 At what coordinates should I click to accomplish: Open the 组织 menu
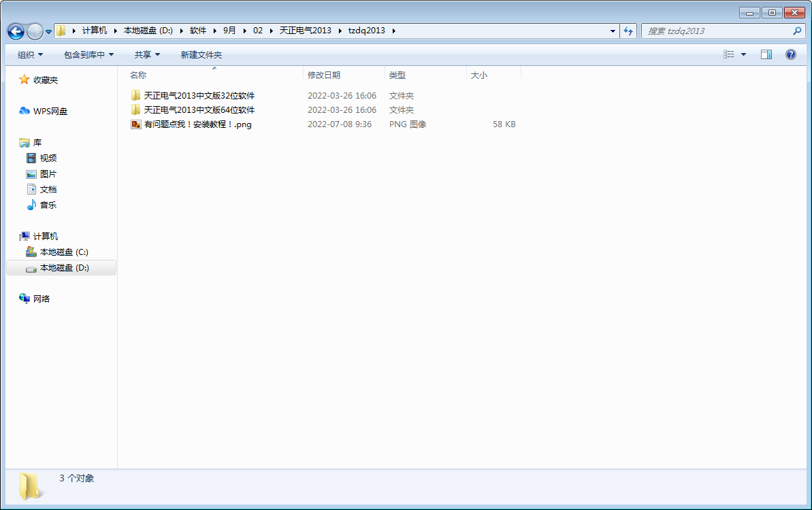click(30, 55)
